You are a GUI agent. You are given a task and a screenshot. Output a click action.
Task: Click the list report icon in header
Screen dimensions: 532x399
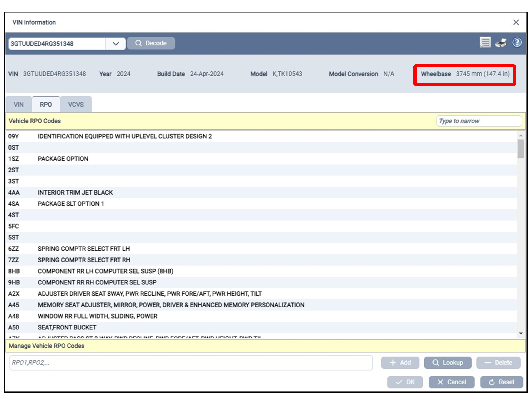[485, 42]
